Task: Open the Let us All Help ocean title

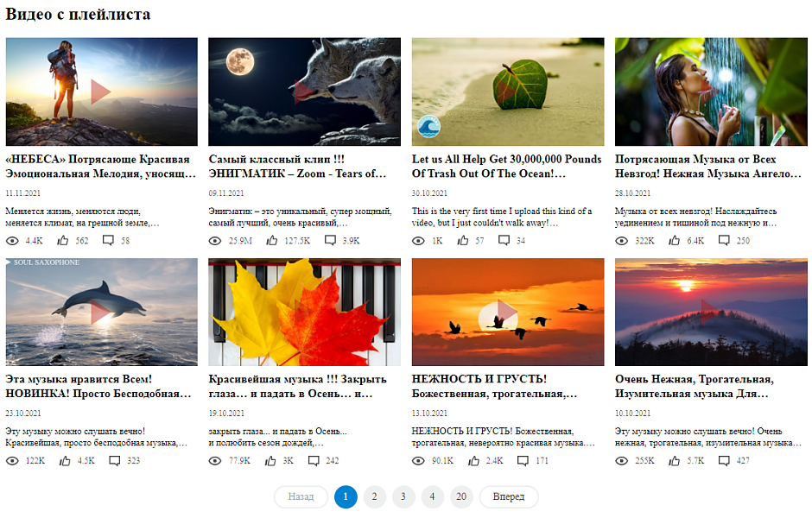Action: pyautogui.click(x=506, y=167)
